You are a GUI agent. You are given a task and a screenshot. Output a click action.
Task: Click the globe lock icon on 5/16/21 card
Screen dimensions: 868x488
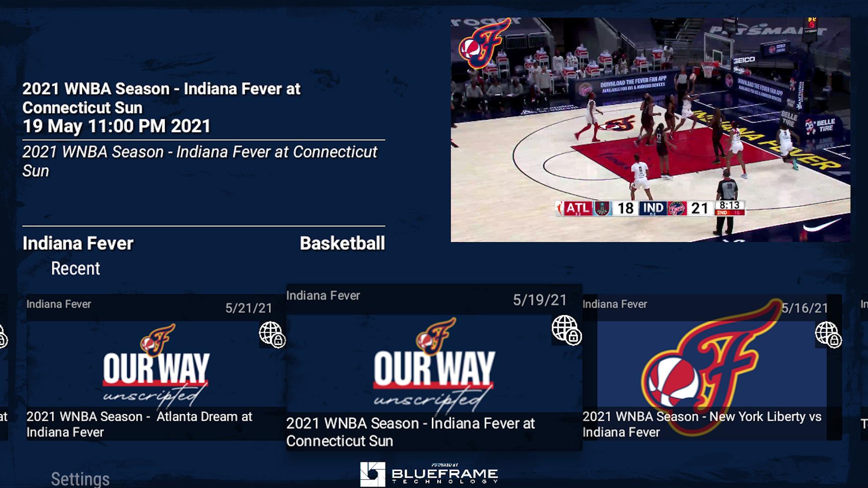pos(828,334)
